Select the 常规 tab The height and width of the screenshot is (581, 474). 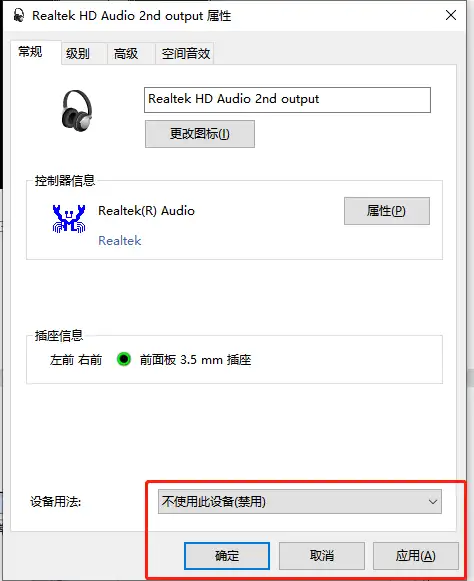click(30, 52)
